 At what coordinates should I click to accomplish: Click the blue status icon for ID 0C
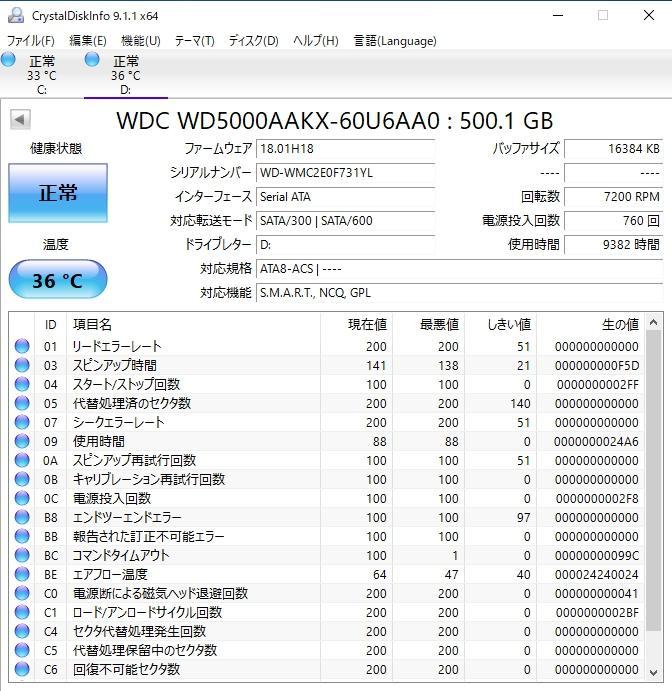22,498
